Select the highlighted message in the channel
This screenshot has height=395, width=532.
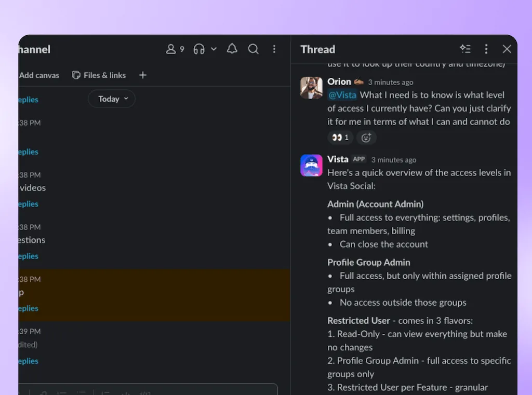pyautogui.click(x=154, y=295)
